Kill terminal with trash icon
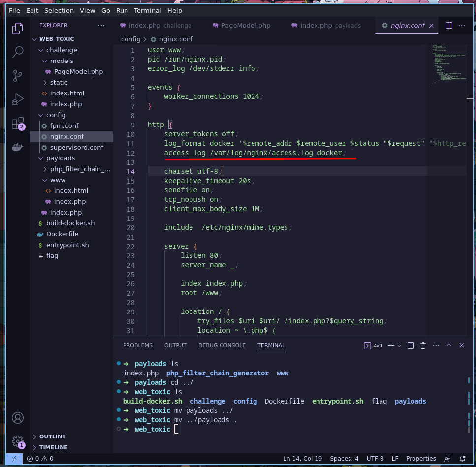 [x=423, y=346]
